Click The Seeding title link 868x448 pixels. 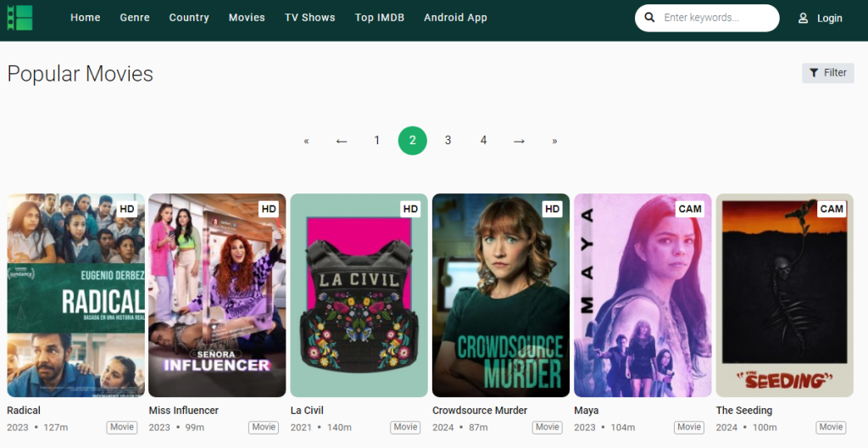[x=744, y=411]
